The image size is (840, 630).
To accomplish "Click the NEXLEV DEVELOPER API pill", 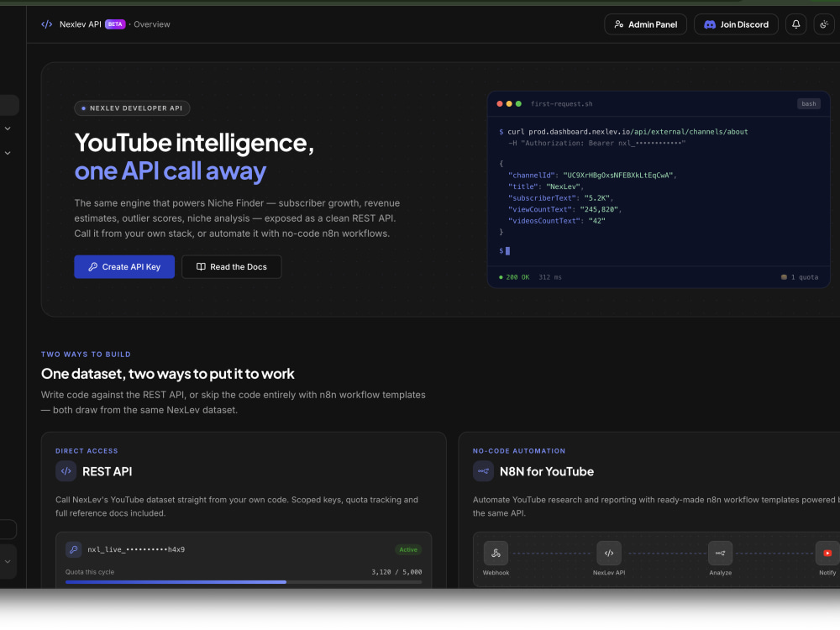I will 133,108.
